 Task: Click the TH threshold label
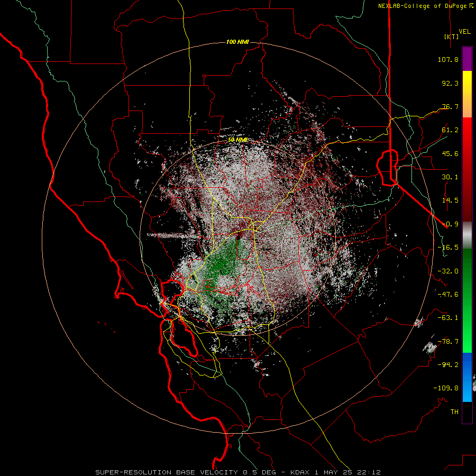(x=454, y=411)
